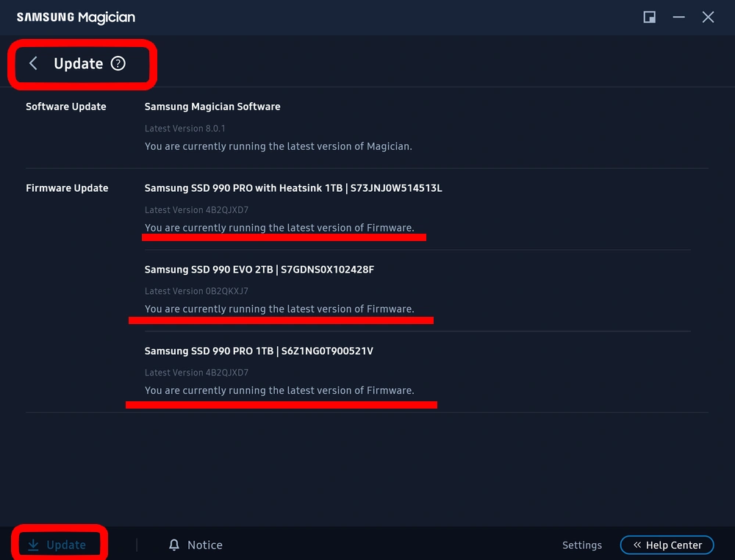The height and width of the screenshot is (560, 735).
Task: Switch Magician to mini mode via title bar icon
Action: click(649, 18)
